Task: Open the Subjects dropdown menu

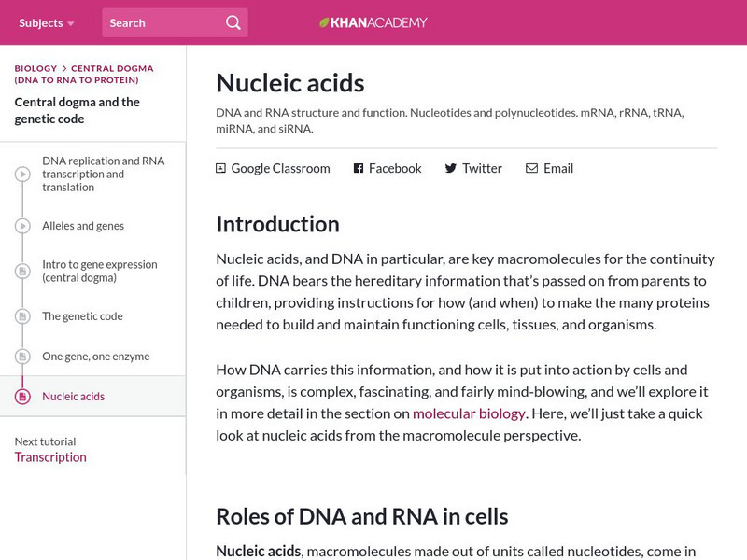Action: coord(47,22)
